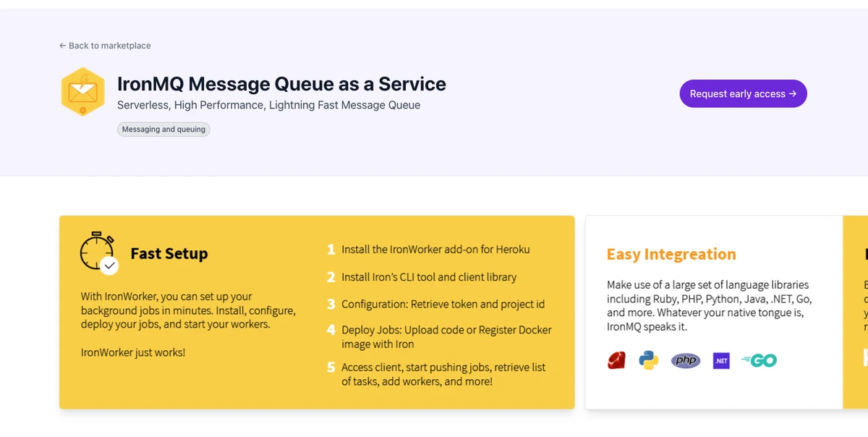Click the Ruby language icon
This screenshot has height=437, width=868.
[x=616, y=360]
